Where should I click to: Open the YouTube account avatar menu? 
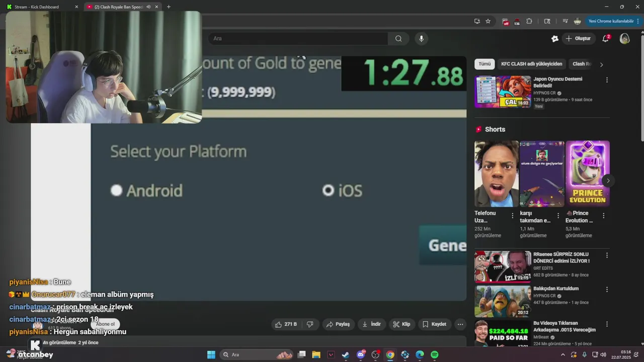coord(624,39)
